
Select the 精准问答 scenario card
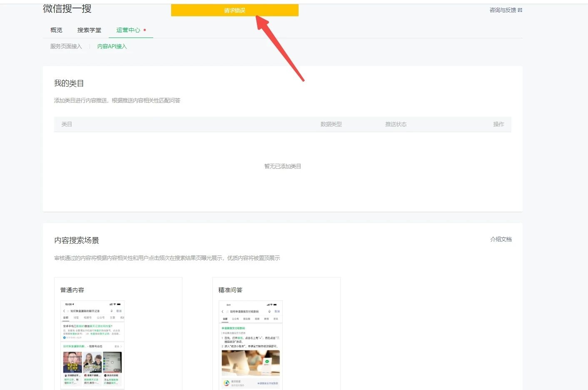coord(277,333)
